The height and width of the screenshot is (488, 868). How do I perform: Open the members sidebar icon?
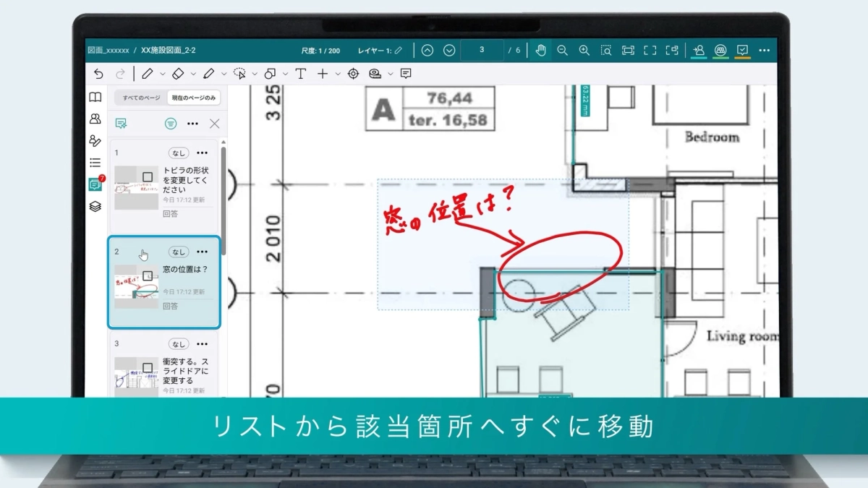point(95,119)
